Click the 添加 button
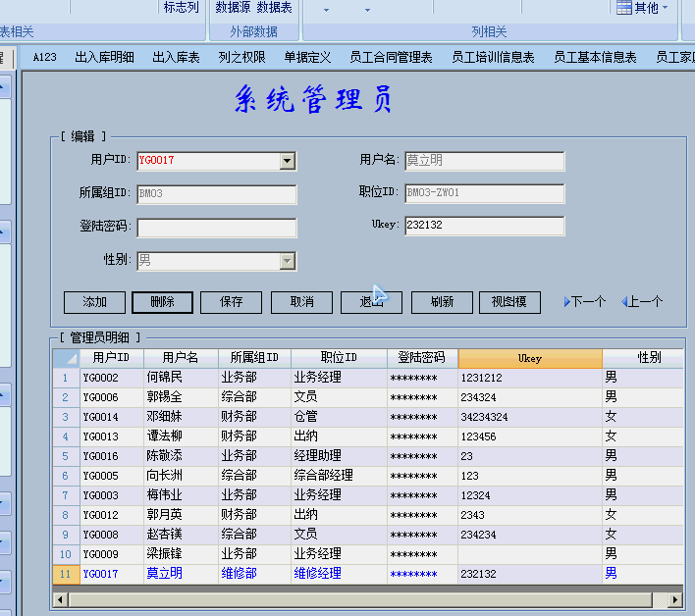The image size is (695, 616). (94, 302)
